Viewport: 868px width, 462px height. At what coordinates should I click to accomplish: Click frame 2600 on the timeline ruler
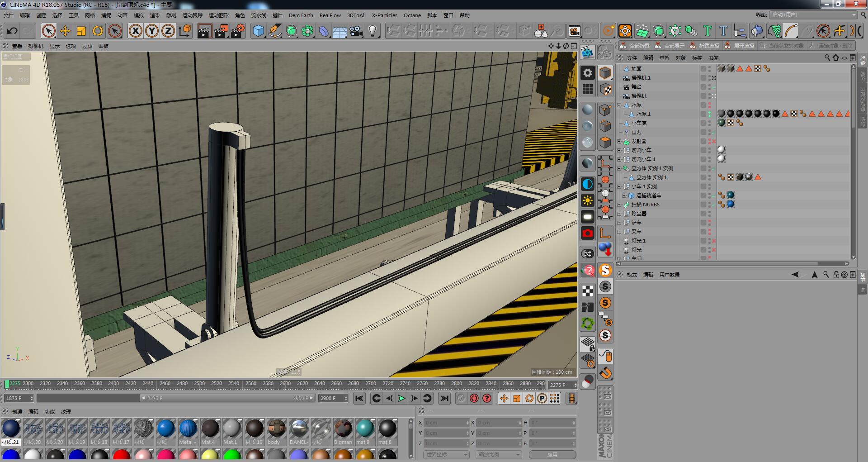click(x=285, y=383)
